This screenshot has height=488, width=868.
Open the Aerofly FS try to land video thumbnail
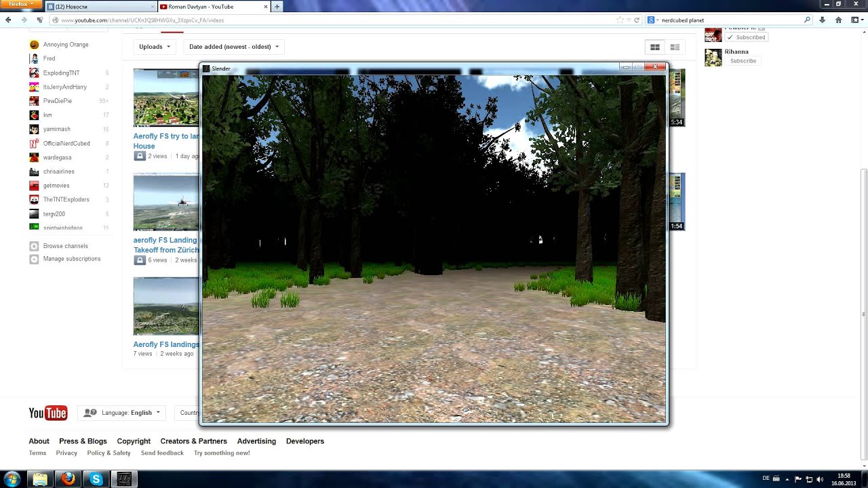(166, 98)
